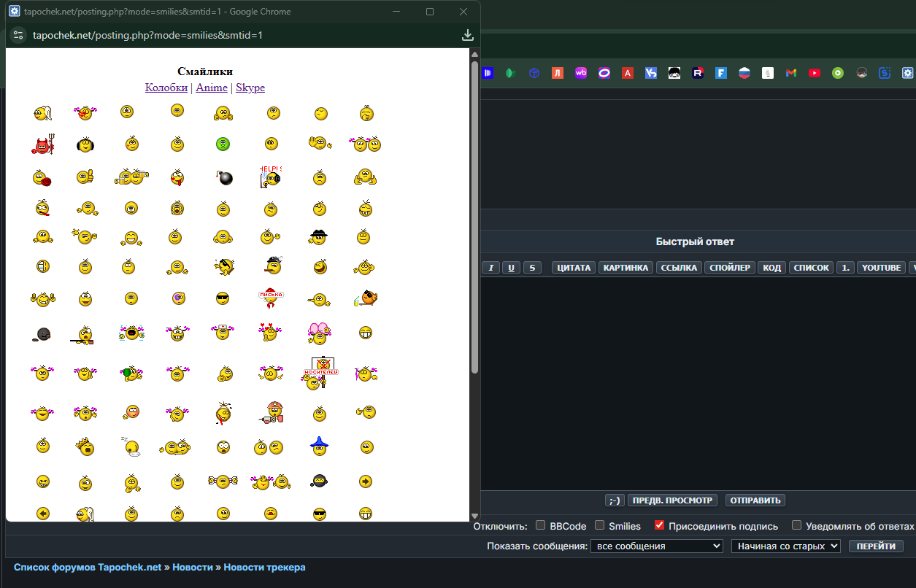Viewport: 916px width, 588px height.
Task: Insert the two smileys clinking beer mugs
Action: (x=131, y=177)
